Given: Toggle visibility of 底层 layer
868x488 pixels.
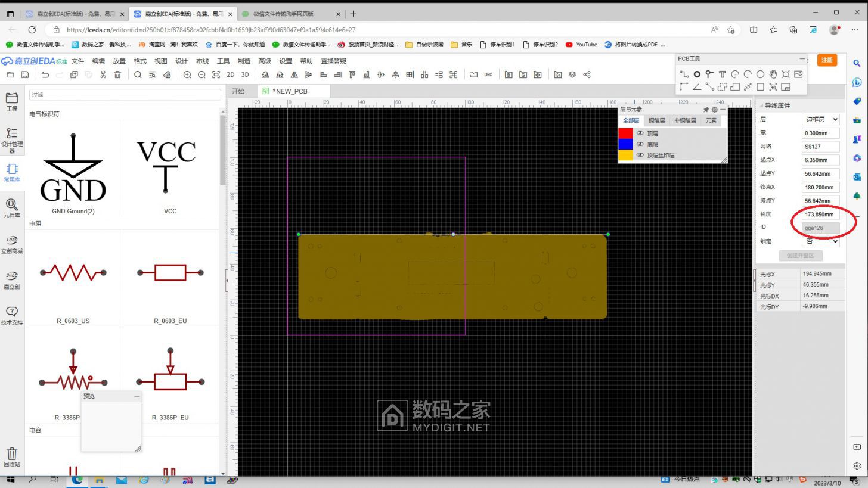Looking at the screenshot, I should pyautogui.click(x=640, y=144).
